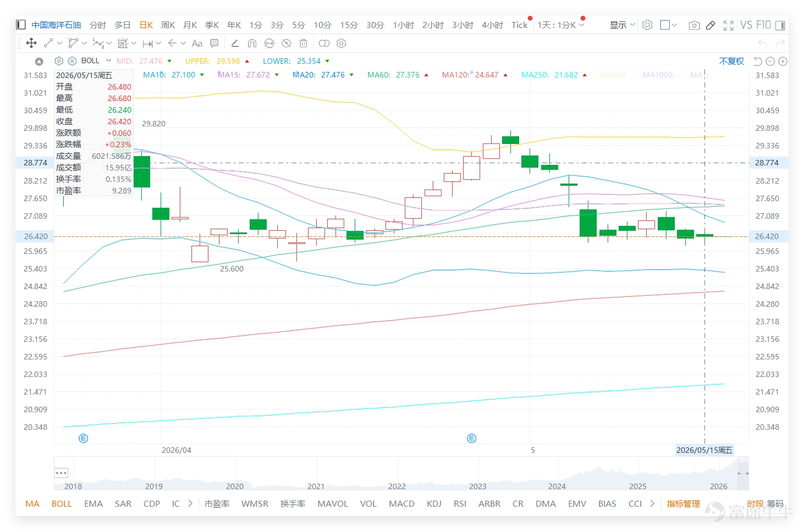Undo last drawing action

tap(763, 43)
